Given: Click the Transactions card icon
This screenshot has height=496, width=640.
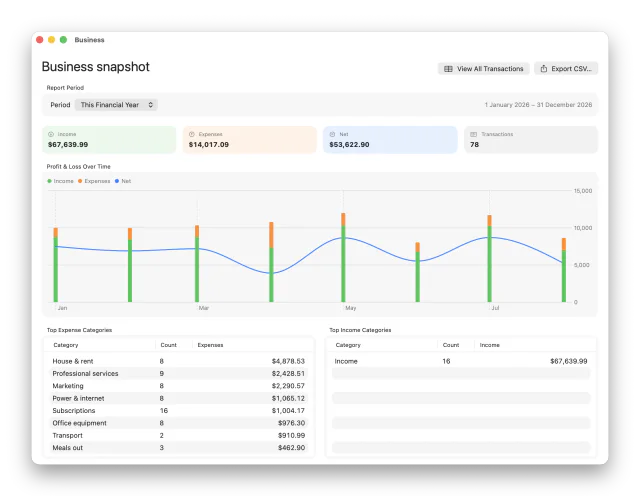Looking at the screenshot, I should click(x=473, y=134).
